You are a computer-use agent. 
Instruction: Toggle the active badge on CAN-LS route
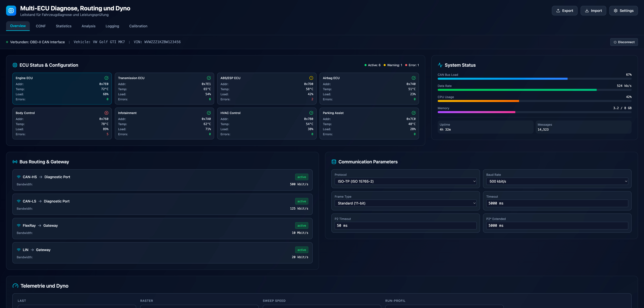pos(301,201)
